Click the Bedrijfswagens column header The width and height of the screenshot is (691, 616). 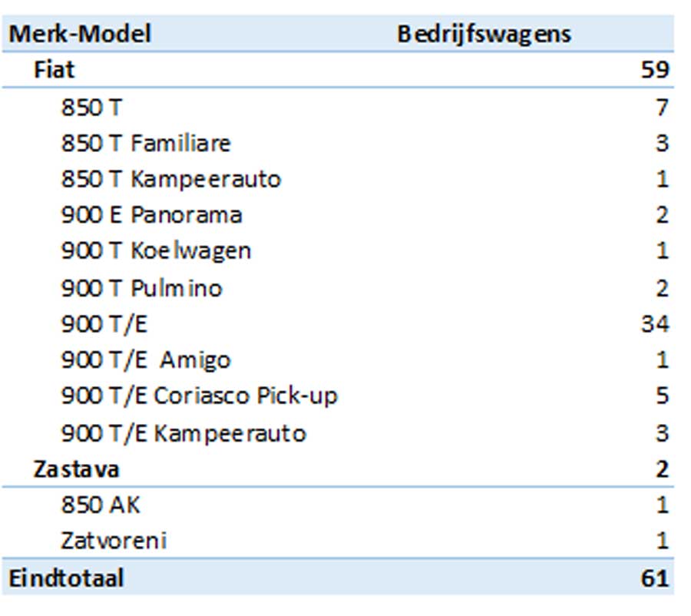(484, 34)
